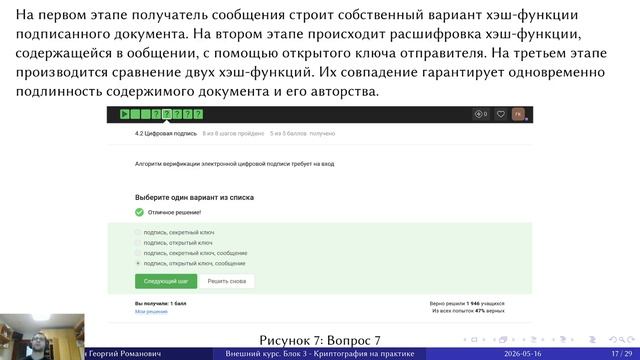Click the Beamer subsection navigation icon
Viewport: 640px width, 360px height.
[533, 340]
